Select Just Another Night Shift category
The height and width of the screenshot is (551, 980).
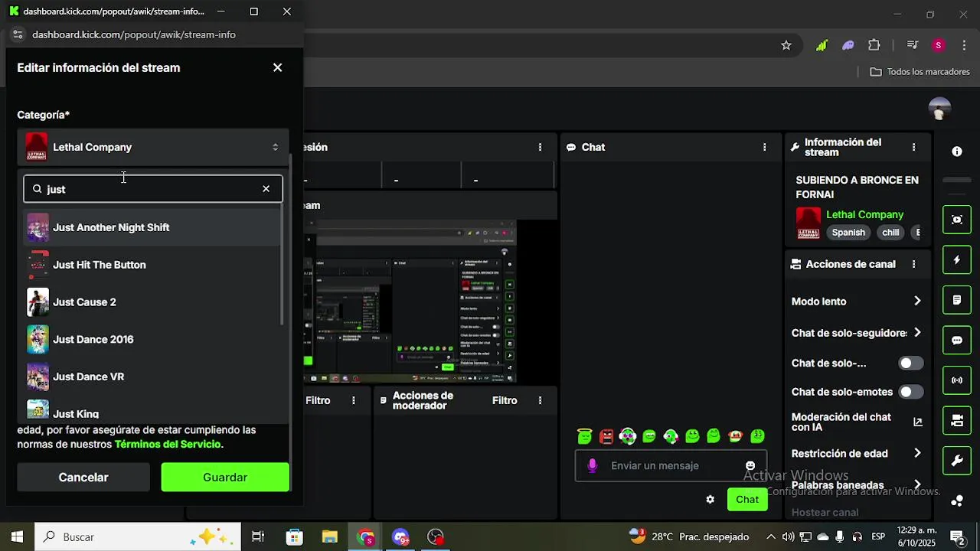point(152,227)
